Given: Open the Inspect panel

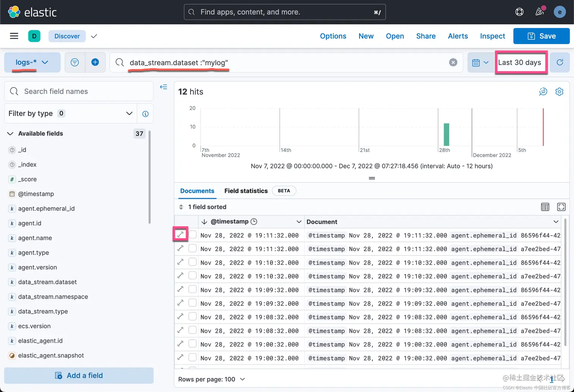Looking at the screenshot, I should click(x=492, y=36).
